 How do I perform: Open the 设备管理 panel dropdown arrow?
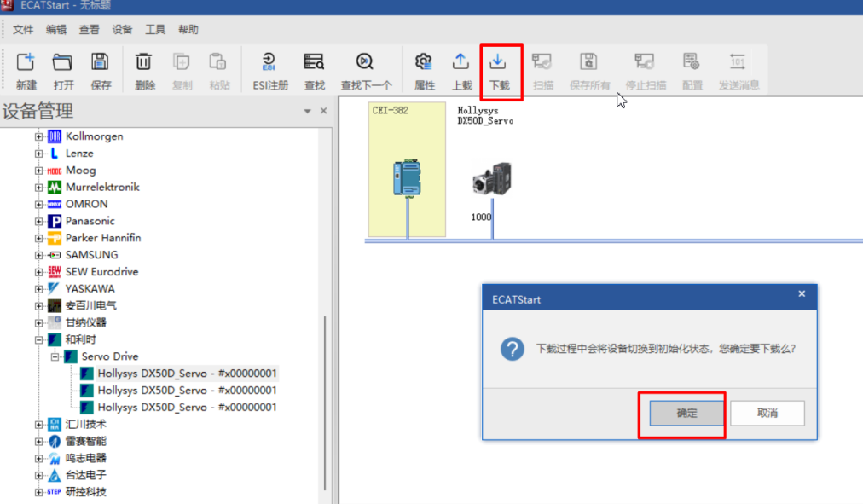308,112
